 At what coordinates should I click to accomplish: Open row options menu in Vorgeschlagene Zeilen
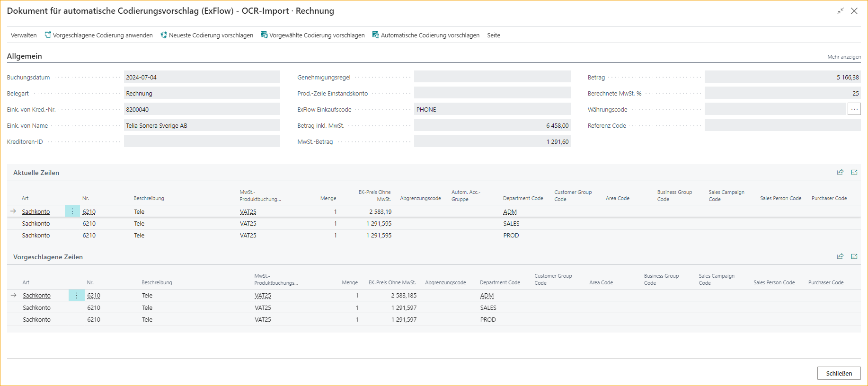pos(76,296)
